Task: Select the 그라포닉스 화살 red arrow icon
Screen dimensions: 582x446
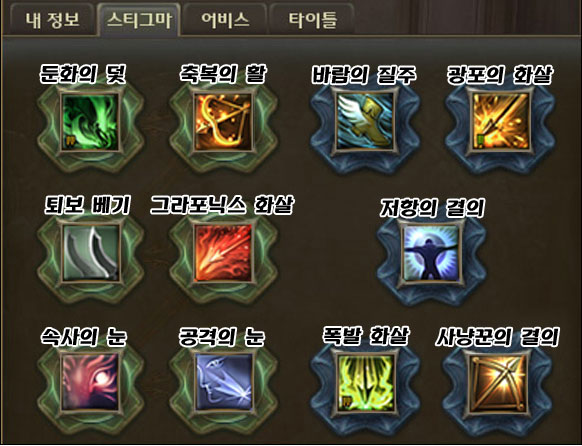Action: click(x=223, y=253)
